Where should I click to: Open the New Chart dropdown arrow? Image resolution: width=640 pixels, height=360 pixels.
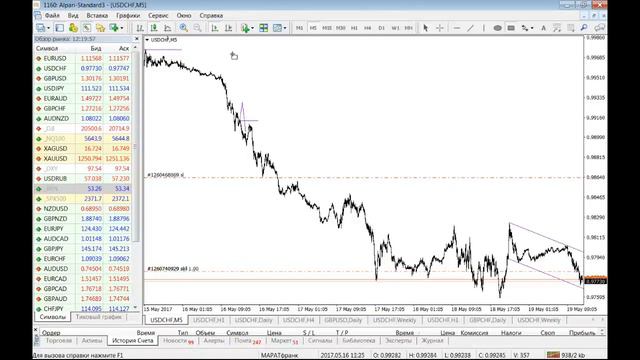[x=49, y=28]
